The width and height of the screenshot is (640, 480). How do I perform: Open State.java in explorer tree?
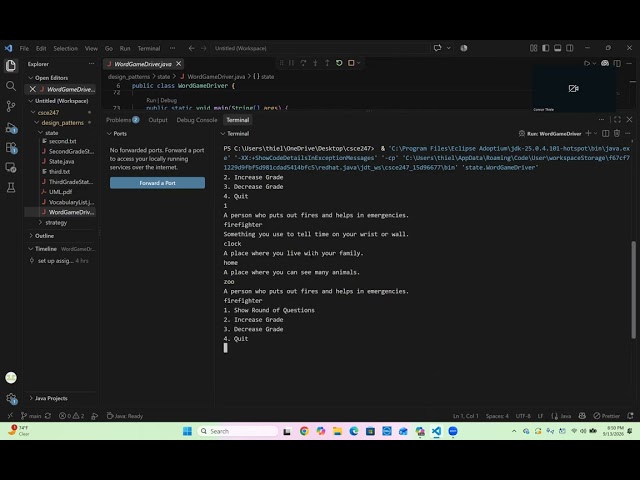61,161
